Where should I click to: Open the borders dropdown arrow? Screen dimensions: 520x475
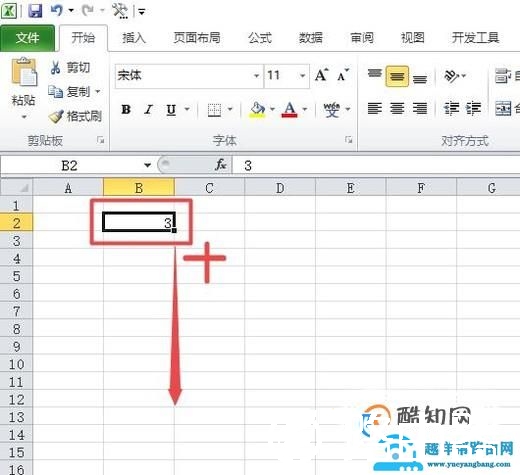coord(230,109)
